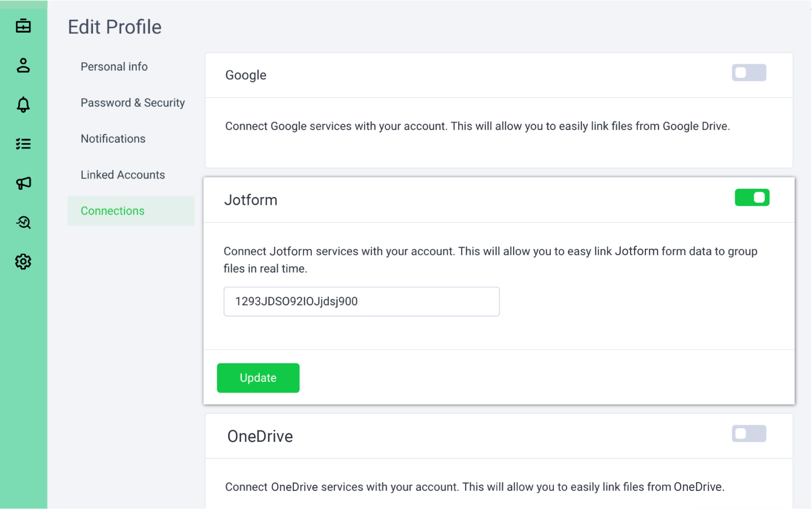The width and height of the screenshot is (812, 509).
Task: Enable the Google connection toggle
Action: tap(748, 73)
